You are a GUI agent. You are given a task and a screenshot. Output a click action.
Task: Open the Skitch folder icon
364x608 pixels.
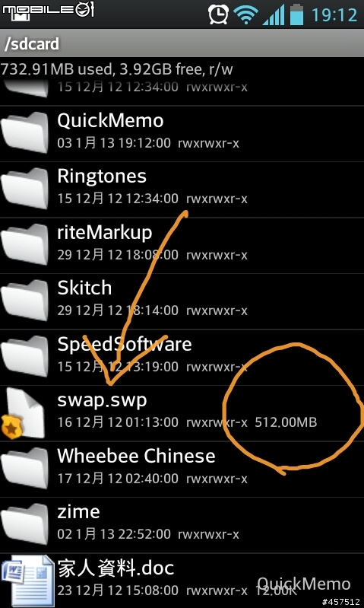tap(24, 300)
